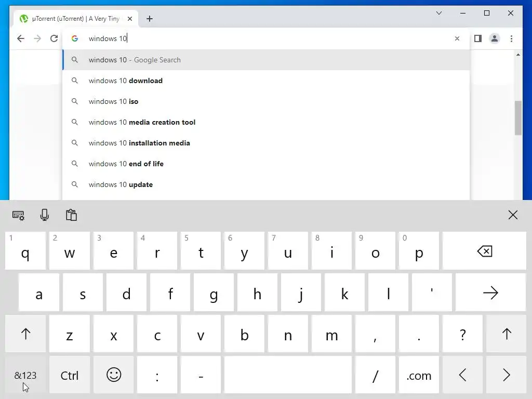Viewport: 532px width, 399px height.
Task: Click the page vertical scrollbar thumb
Action: pyautogui.click(x=518, y=118)
